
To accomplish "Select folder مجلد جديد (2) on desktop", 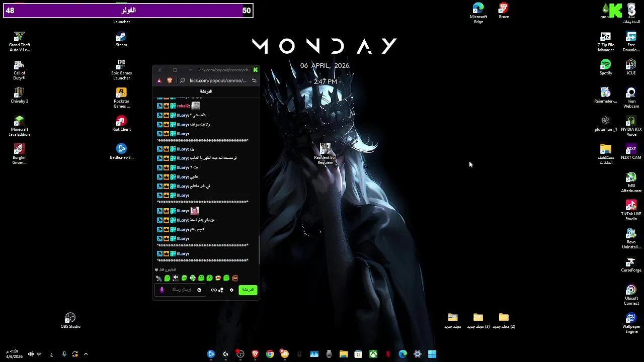I will (x=504, y=320).
